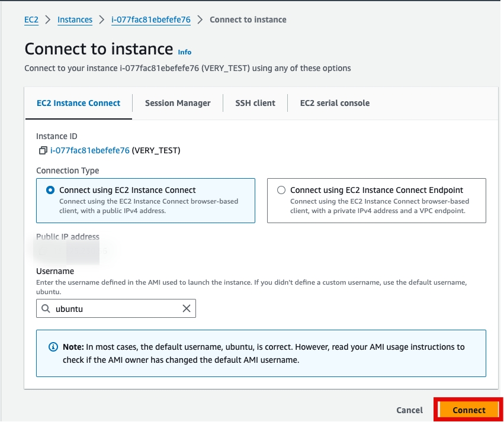Screen dimensions: 504x422
Task: Open the Info link beside the page title
Action: coord(185,52)
